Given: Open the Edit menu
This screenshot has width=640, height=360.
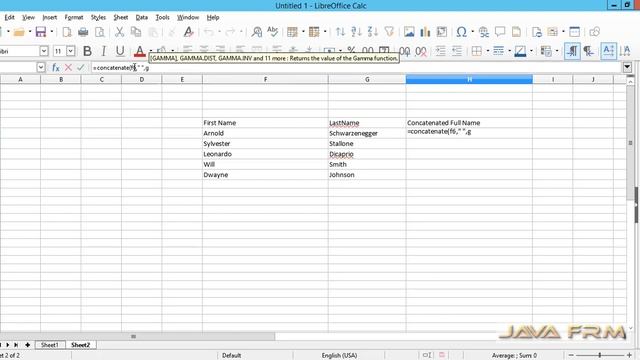Looking at the screenshot, I should coord(9,17).
